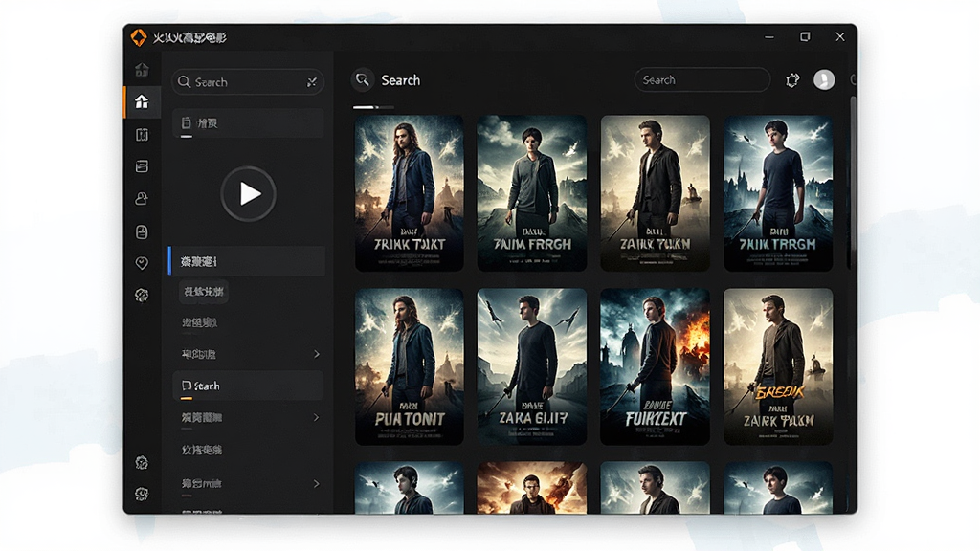Click the vertical scrollbar on the right edge

[851, 183]
